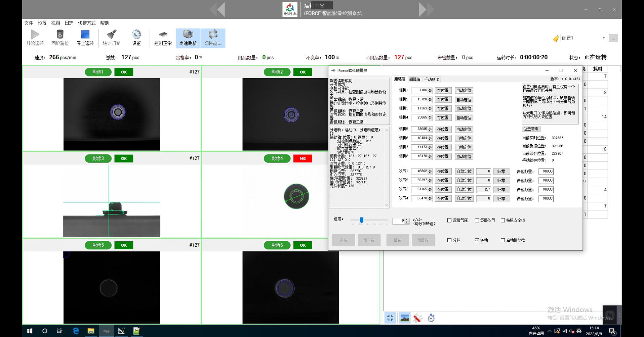The height and width of the screenshot is (337, 644).
Task: Click the 统计归零 reset statistics icon
Action: point(111,35)
